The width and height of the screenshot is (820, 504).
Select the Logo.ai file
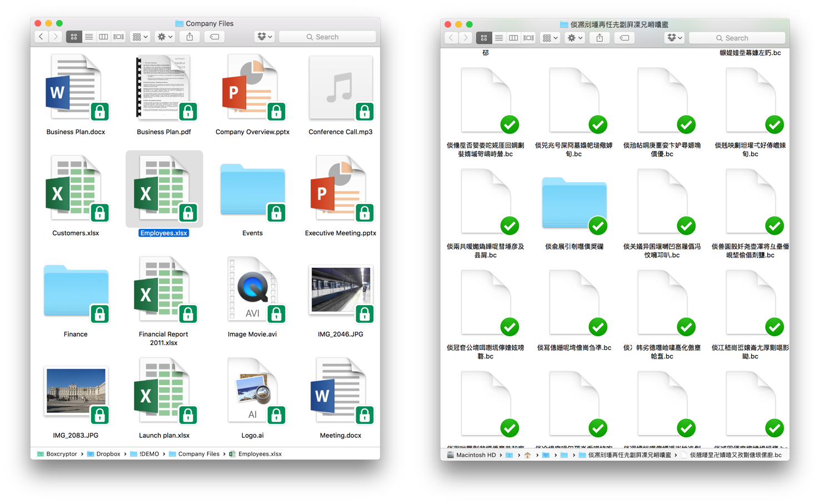tap(252, 392)
